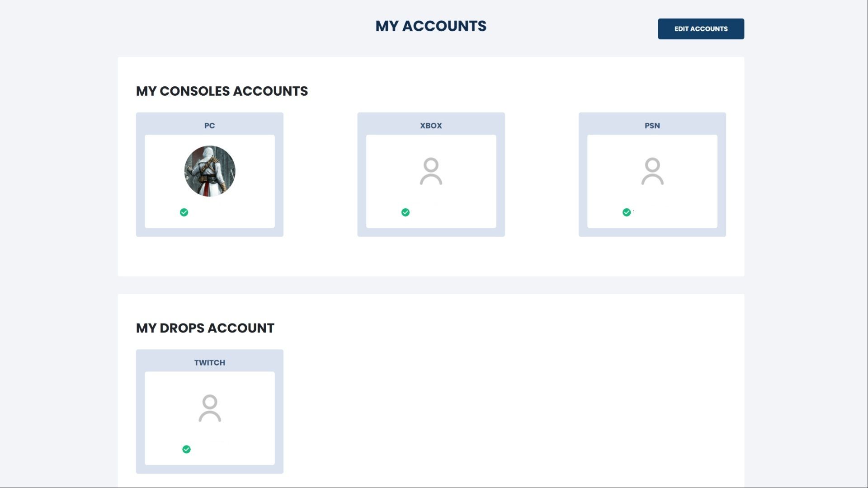Select the XBOX card label
Image resolution: width=868 pixels, height=488 pixels.
(x=431, y=126)
